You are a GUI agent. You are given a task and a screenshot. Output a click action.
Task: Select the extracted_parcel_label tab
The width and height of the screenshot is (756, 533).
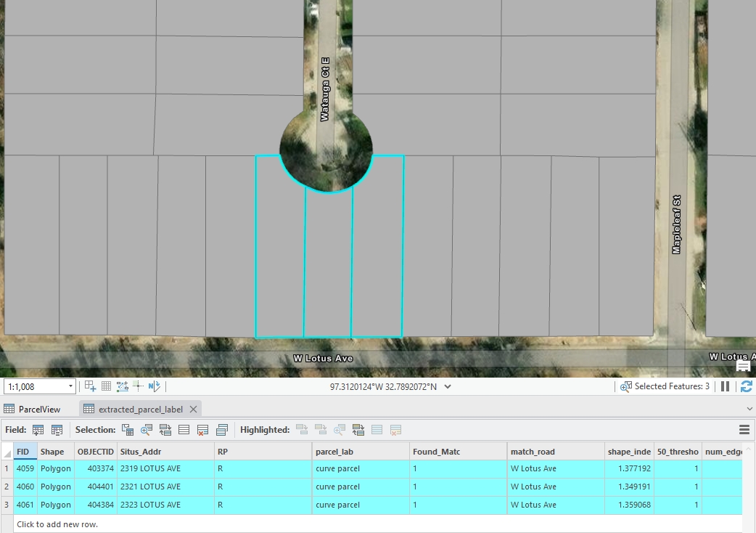point(140,409)
